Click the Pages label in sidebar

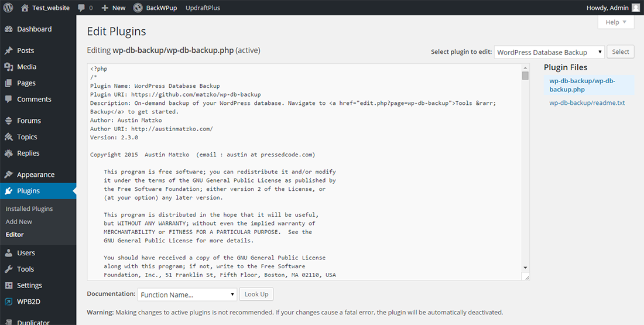[26, 83]
